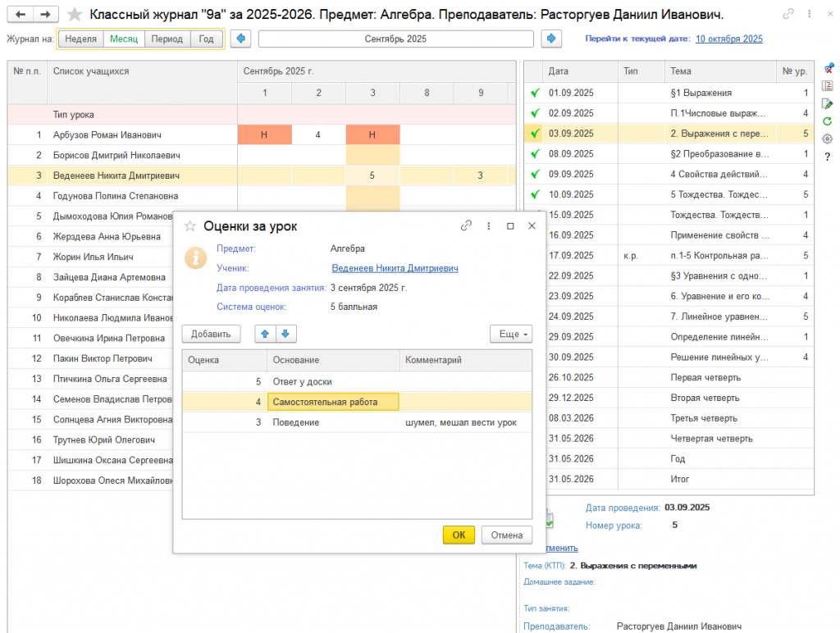Click the 'Самостоятельная работа' basis cell
Viewport: 840px width, 633px height.
click(333, 402)
